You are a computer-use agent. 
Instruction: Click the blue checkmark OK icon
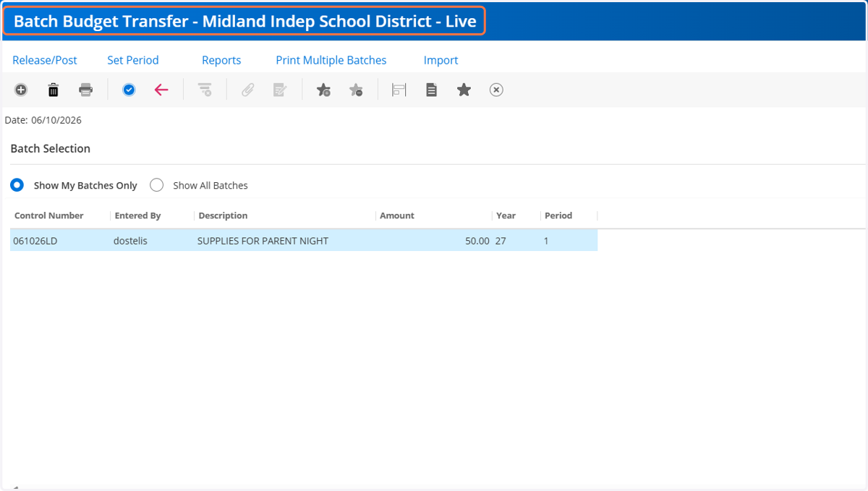pos(129,90)
